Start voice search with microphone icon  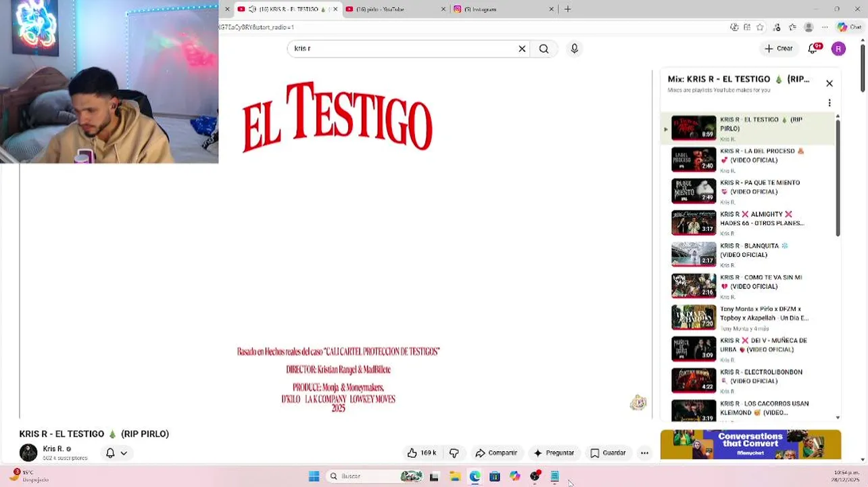click(575, 49)
